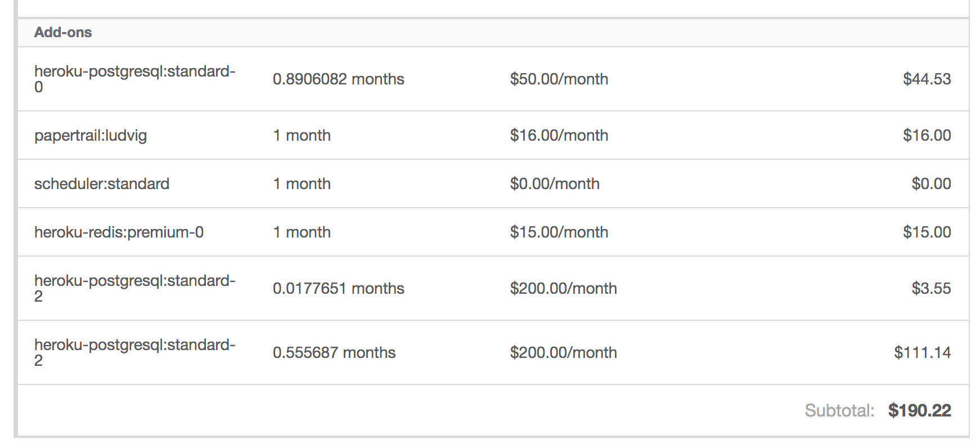Viewport: 980px width, 448px height.
Task: Click the 0.8906082 months usage value
Action: click(x=338, y=79)
